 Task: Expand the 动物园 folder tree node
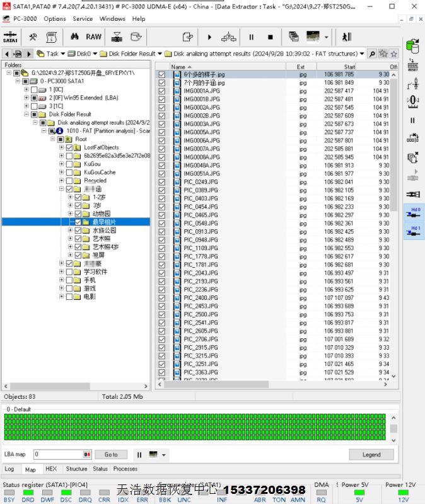click(71, 214)
